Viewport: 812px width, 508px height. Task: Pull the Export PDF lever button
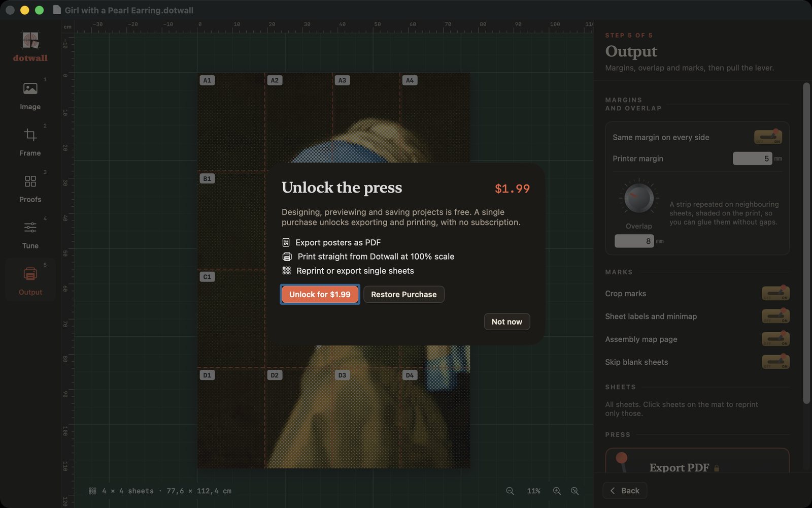(697, 461)
